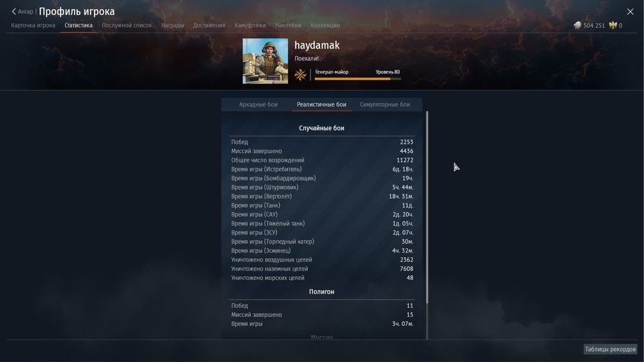This screenshot has width=644, height=362.
Task: Close the player profile window
Action: pyautogui.click(x=630, y=12)
